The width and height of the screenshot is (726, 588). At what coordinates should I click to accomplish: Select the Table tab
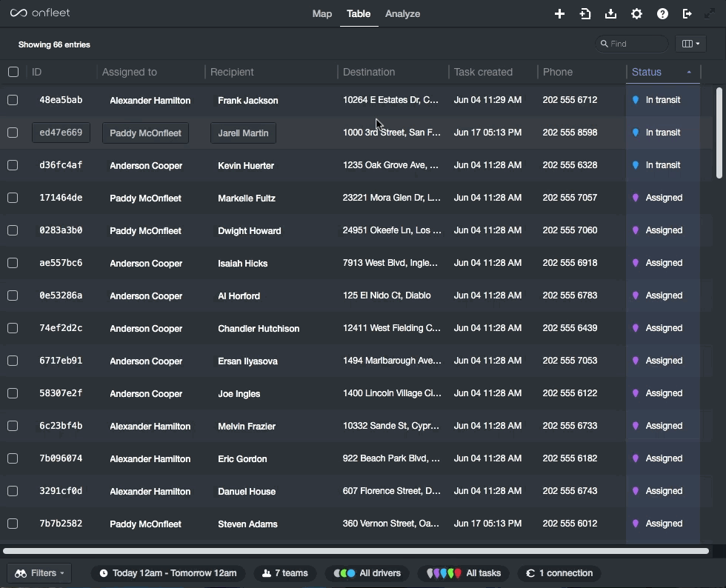359,14
